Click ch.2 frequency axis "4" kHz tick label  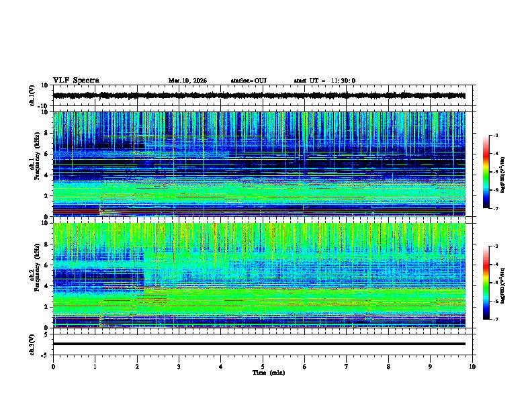point(47,286)
